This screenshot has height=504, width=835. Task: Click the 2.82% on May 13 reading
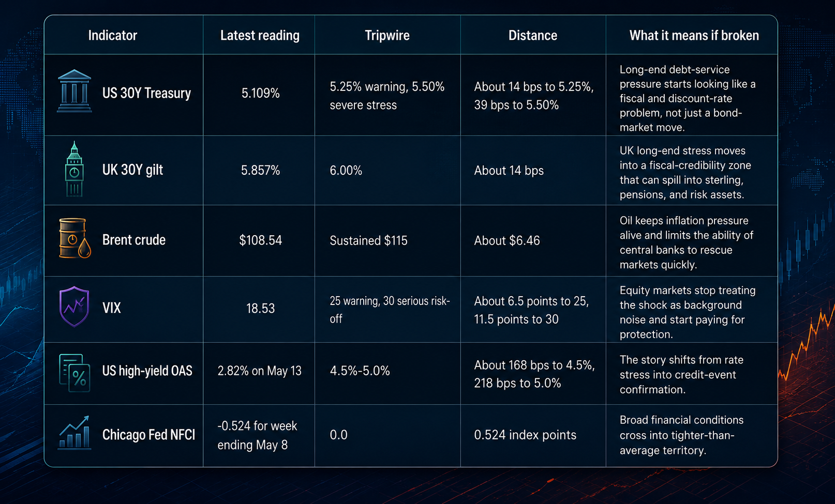(x=259, y=371)
